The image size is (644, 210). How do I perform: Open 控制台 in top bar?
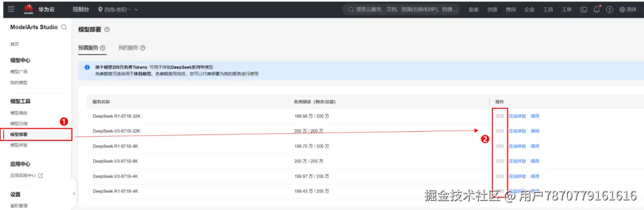tap(80, 10)
